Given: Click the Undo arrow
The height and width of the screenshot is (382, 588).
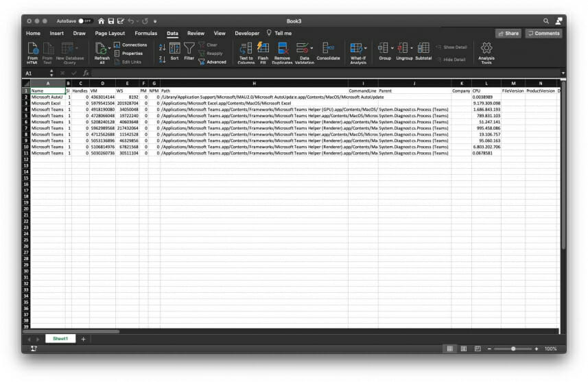Looking at the screenshot, I should (x=130, y=21).
